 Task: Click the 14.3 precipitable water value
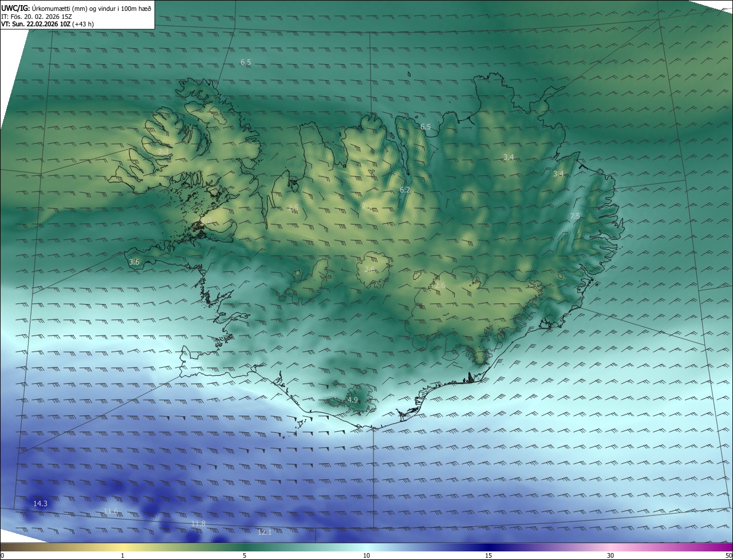point(40,504)
